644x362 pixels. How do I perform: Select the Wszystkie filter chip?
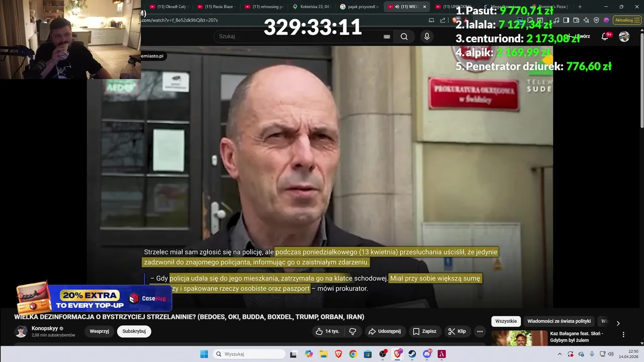coord(506,321)
